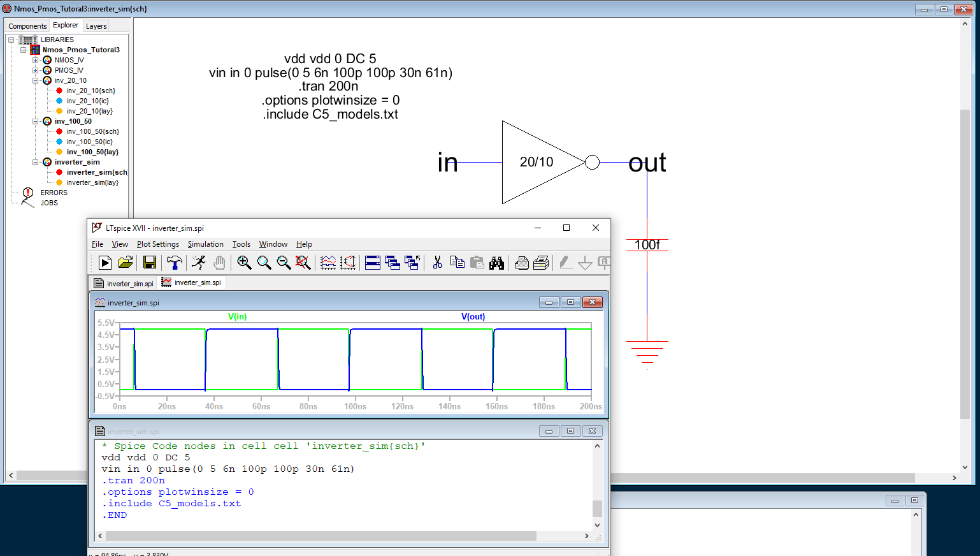Click the 'out' port label

point(647,163)
